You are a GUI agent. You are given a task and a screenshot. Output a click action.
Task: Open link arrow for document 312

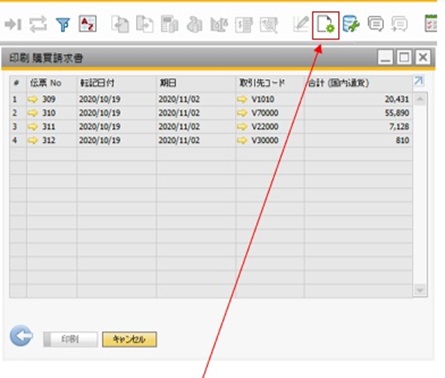33,140
